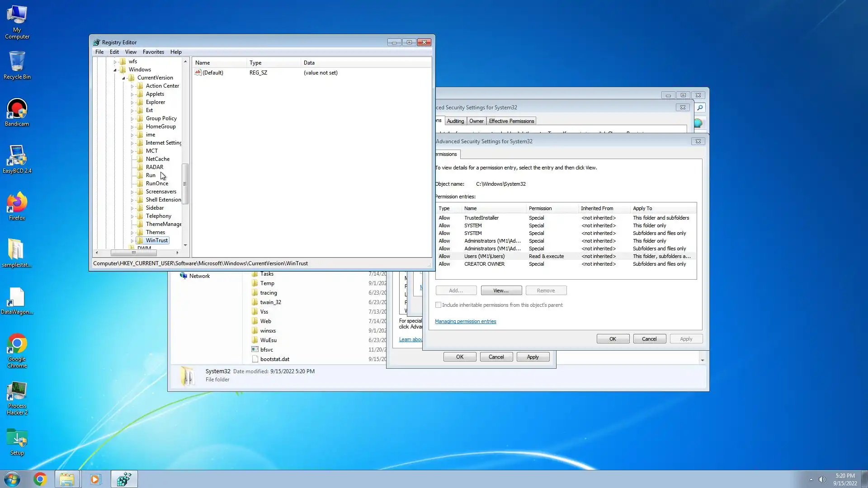The height and width of the screenshot is (488, 868).
Task: Click the volume speaker tray icon
Action: coord(822,479)
